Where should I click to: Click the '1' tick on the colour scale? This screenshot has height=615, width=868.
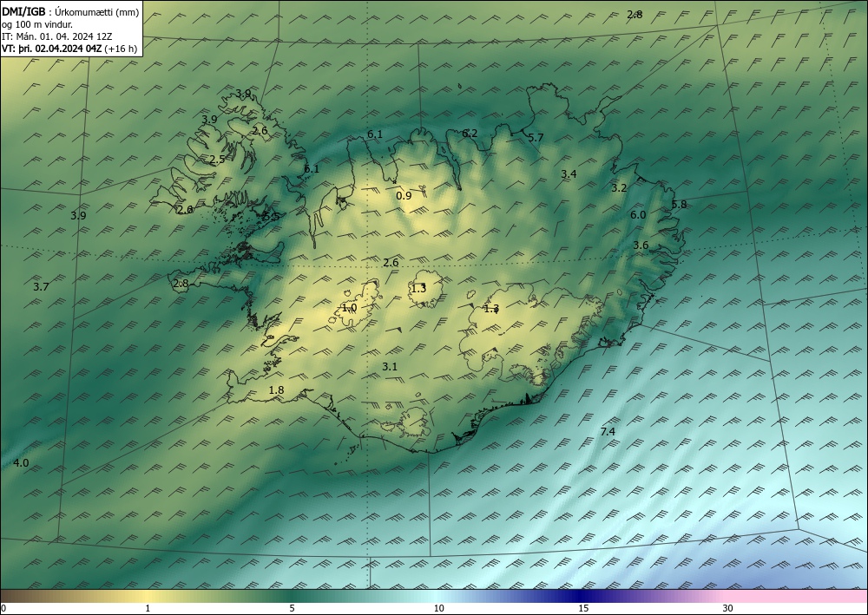pyautogui.click(x=148, y=609)
